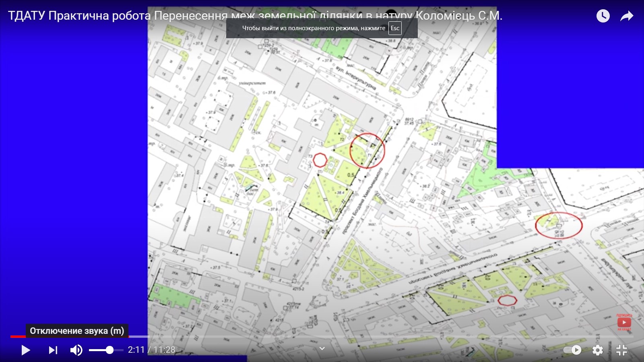Toggle the autoplay switch

572,350
